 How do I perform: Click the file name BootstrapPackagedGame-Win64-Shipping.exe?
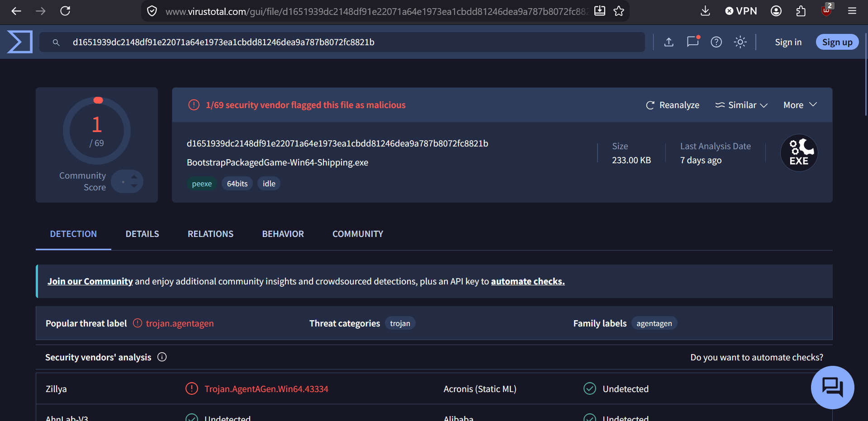[x=278, y=162]
